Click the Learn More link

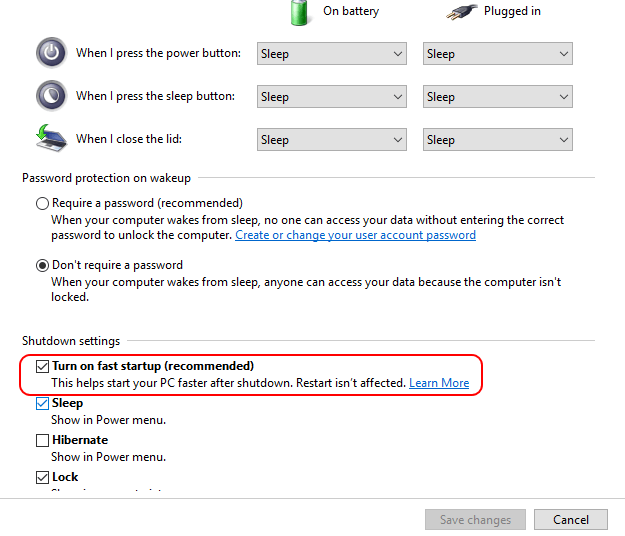438,383
